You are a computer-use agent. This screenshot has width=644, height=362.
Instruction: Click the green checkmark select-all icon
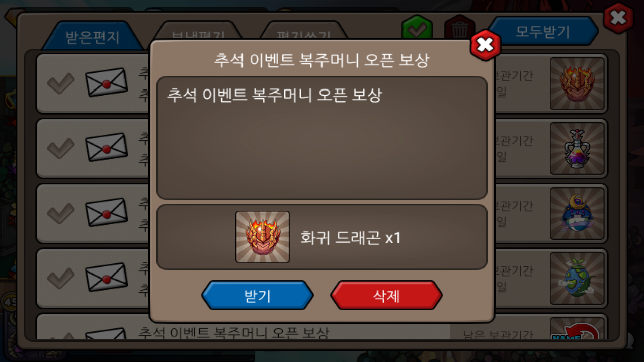coord(417,28)
